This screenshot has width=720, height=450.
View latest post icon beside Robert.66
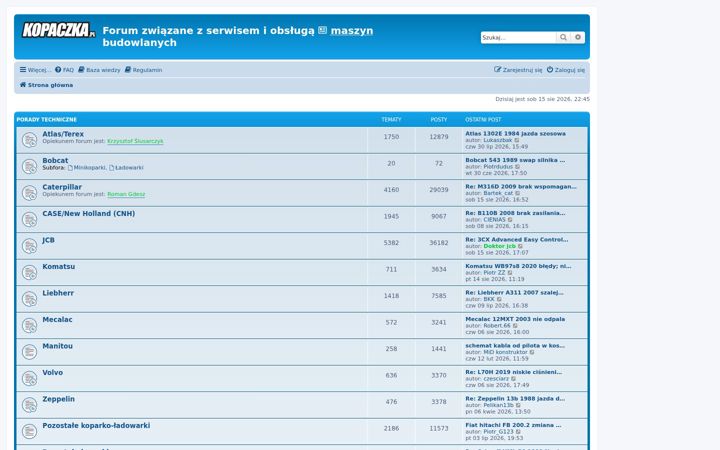click(x=515, y=326)
